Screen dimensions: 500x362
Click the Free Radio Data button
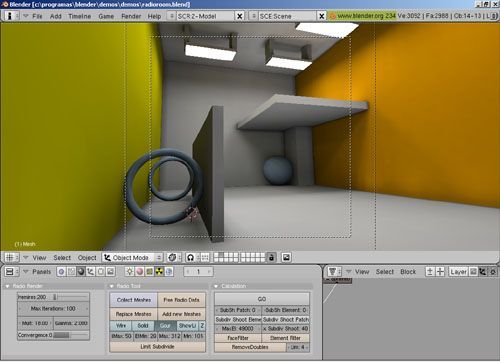181,300
